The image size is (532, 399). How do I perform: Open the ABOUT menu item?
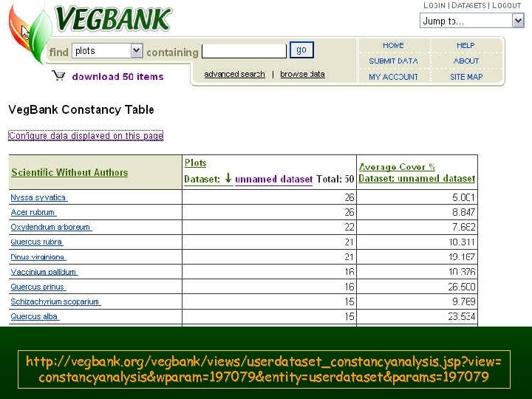coord(466,61)
